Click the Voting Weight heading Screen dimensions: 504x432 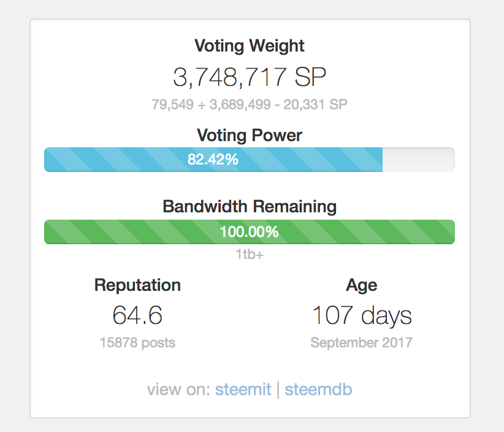[250, 45]
